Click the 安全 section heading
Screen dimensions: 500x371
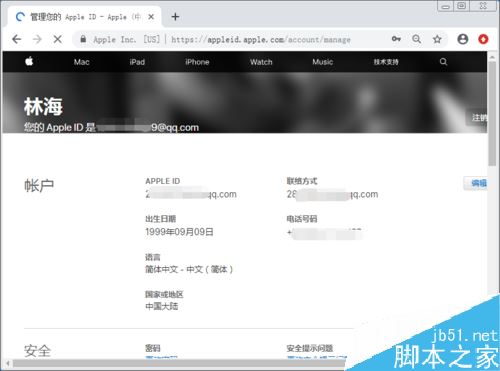pos(37,351)
